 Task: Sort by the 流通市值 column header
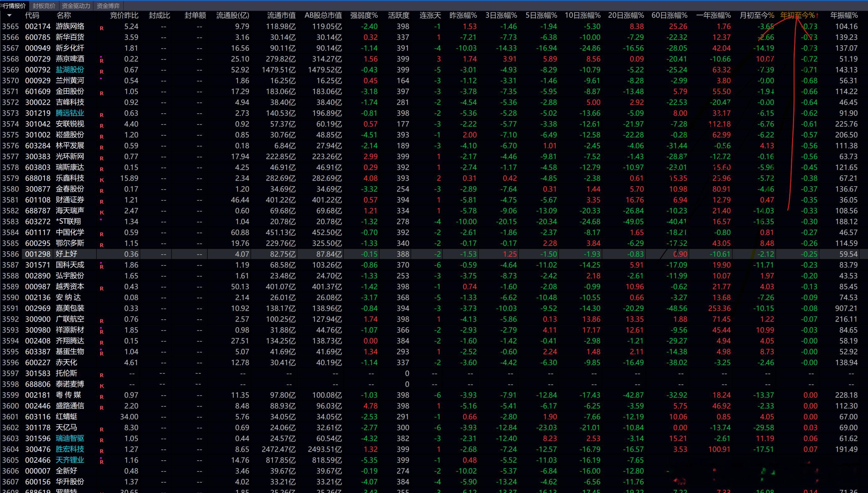[281, 15]
